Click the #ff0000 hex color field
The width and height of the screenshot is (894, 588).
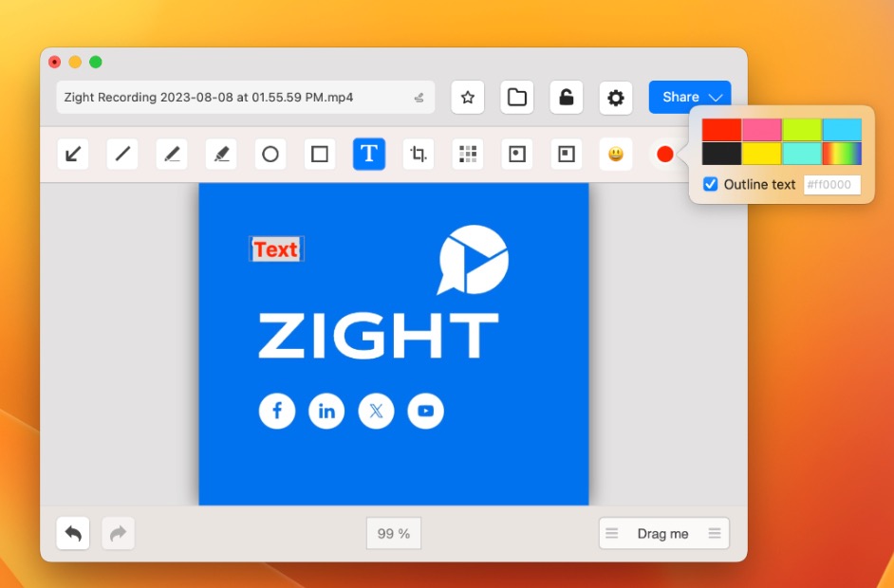[832, 185]
